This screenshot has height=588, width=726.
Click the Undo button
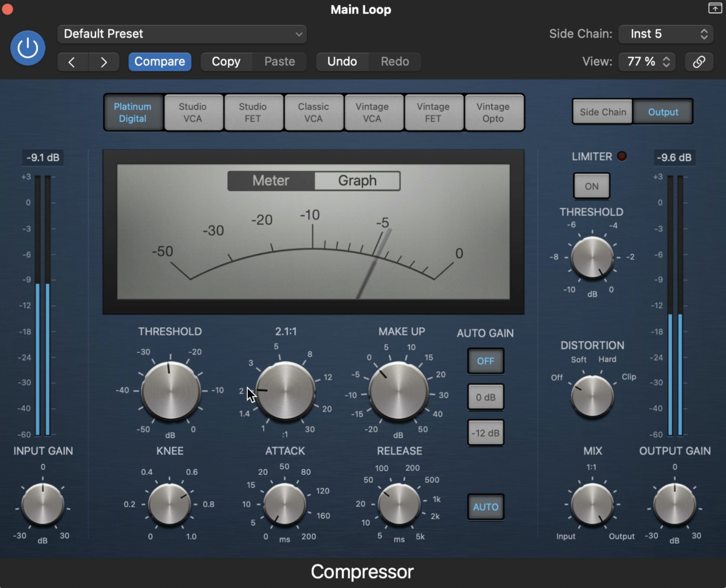[342, 62]
